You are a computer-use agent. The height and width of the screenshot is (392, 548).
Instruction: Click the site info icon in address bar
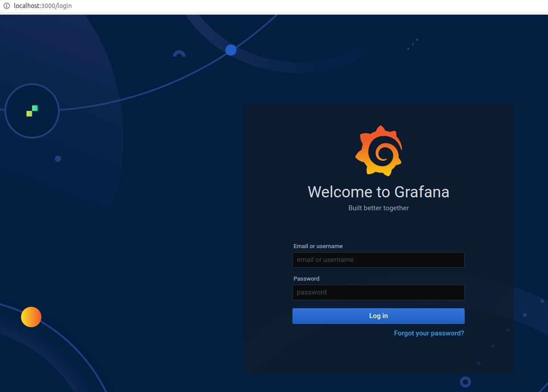pos(6,6)
